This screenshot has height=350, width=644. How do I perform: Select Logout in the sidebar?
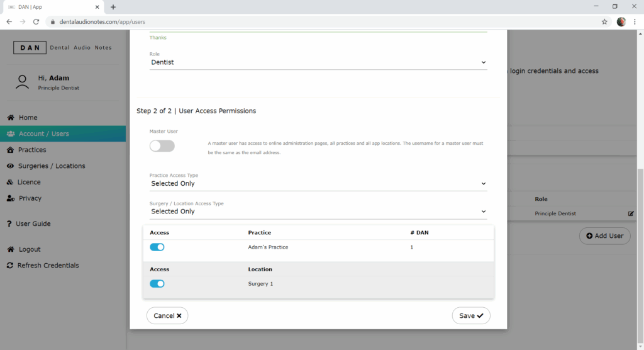coord(29,249)
